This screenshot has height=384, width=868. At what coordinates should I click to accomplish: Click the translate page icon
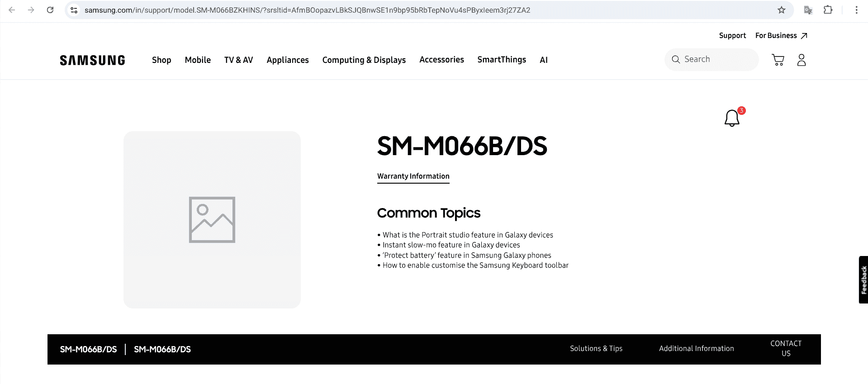click(x=808, y=10)
